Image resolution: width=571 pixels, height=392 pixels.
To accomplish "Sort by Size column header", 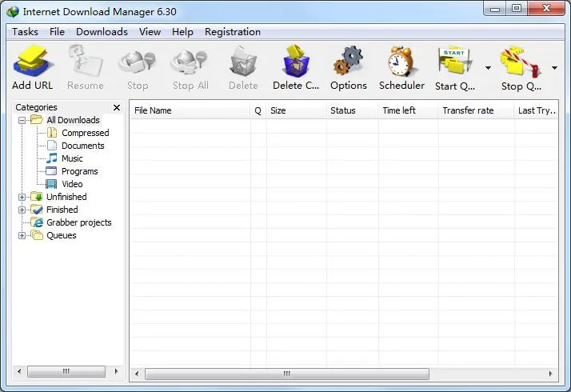I will point(296,110).
